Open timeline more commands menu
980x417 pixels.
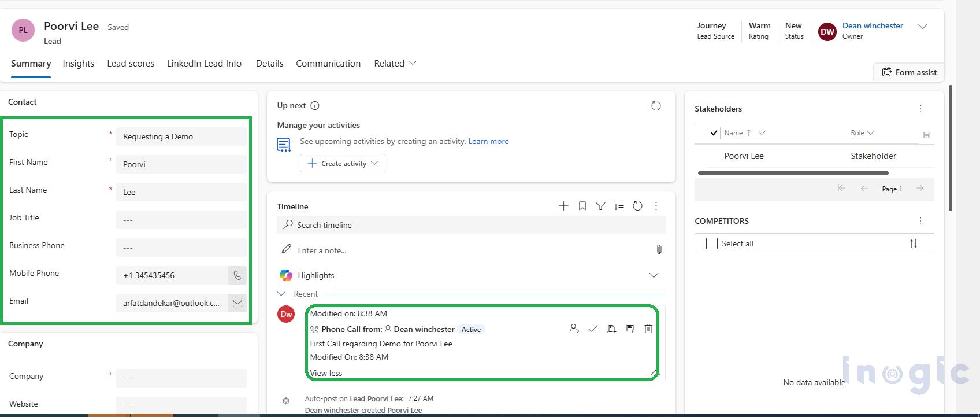click(656, 206)
